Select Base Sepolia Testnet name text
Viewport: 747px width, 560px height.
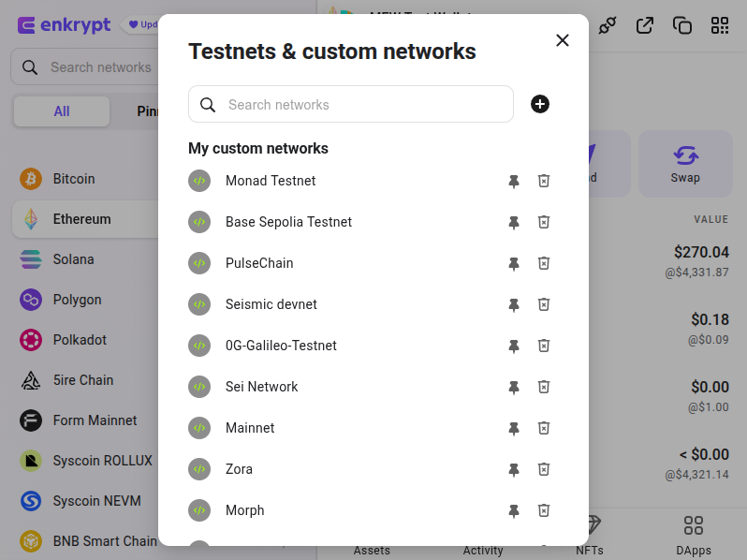288,222
